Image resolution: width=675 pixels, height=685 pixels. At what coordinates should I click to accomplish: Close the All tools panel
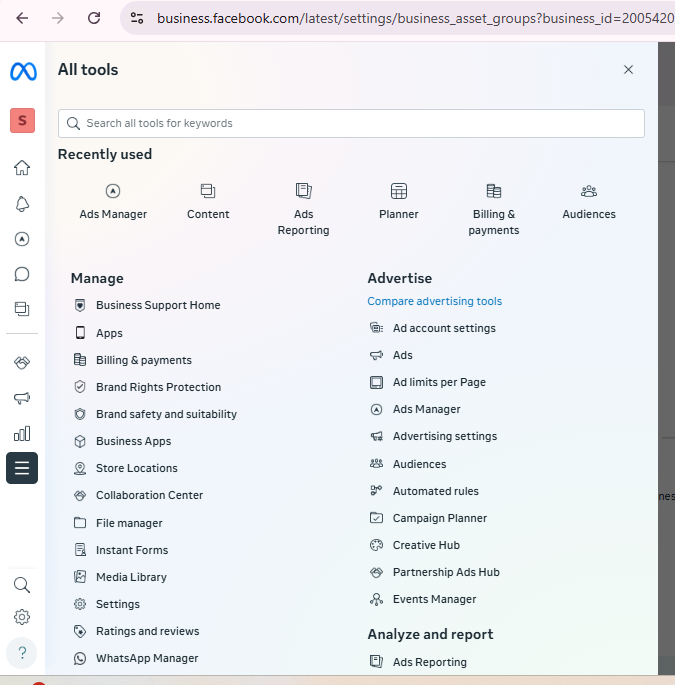628,70
